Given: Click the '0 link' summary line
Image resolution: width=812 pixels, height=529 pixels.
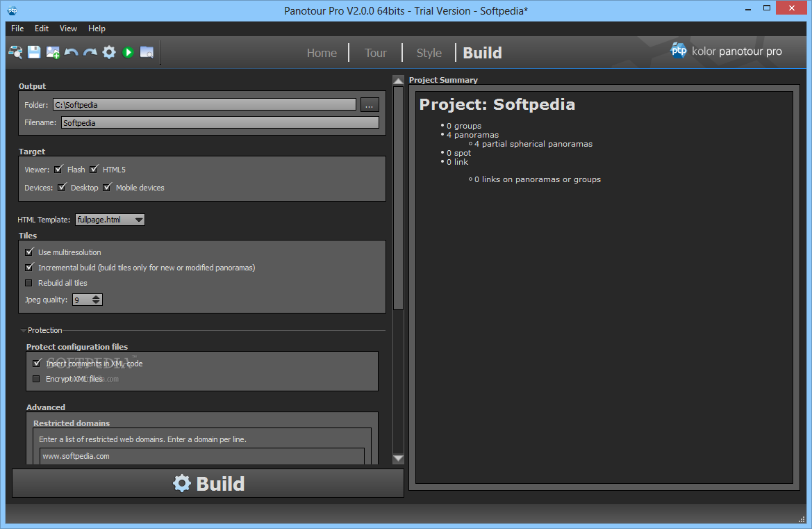Looking at the screenshot, I should (x=457, y=162).
